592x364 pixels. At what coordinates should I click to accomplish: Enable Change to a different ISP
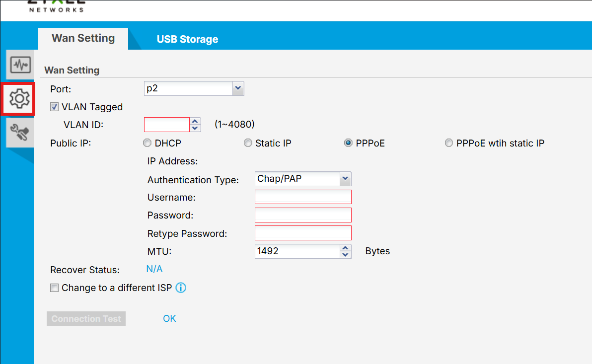pos(54,288)
